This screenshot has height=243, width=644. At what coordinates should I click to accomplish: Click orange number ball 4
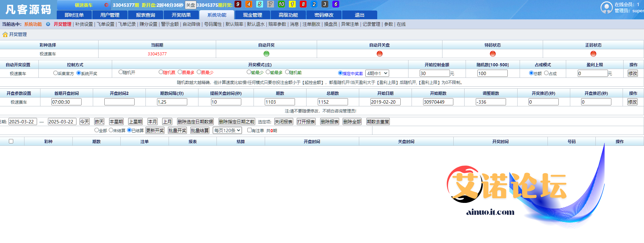pyautogui.click(x=249, y=4)
